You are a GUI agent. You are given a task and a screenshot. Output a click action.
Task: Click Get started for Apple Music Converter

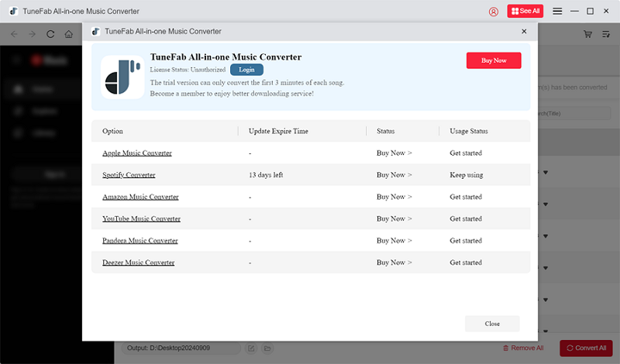pyautogui.click(x=466, y=153)
